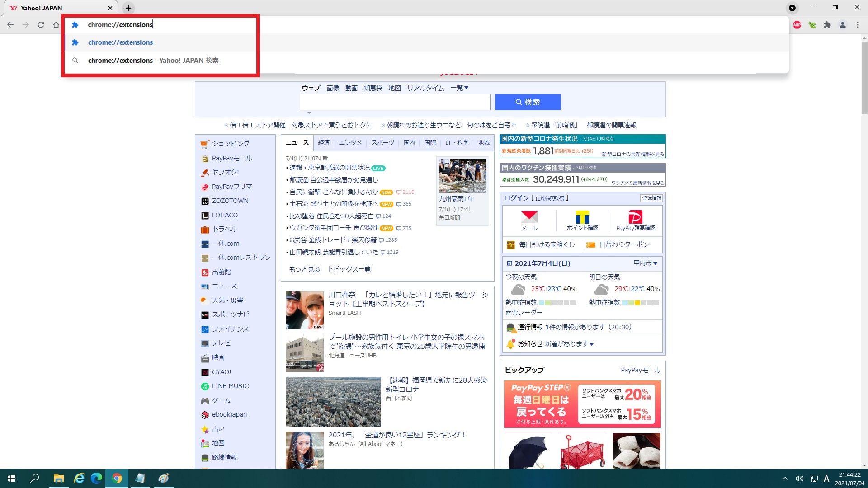Switch search to 動画 tab
The image size is (868, 488).
351,88
